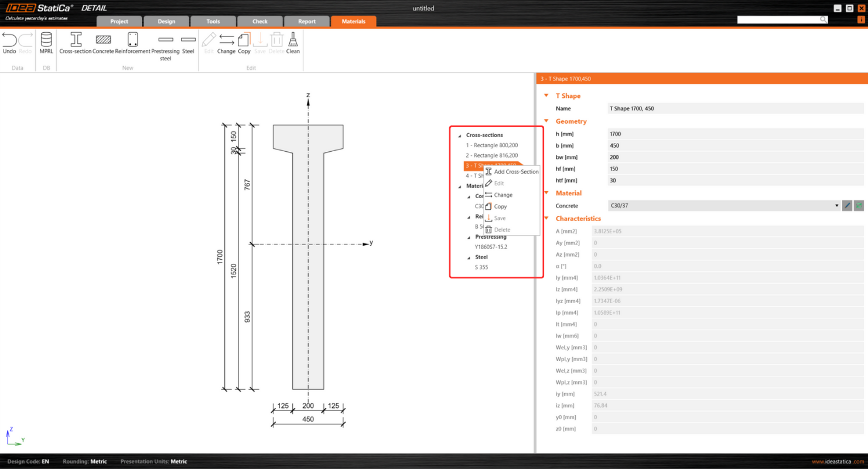Collapse the Geometry section in the properties panel
Viewport: 868px width, 469px height.
(x=546, y=121)
